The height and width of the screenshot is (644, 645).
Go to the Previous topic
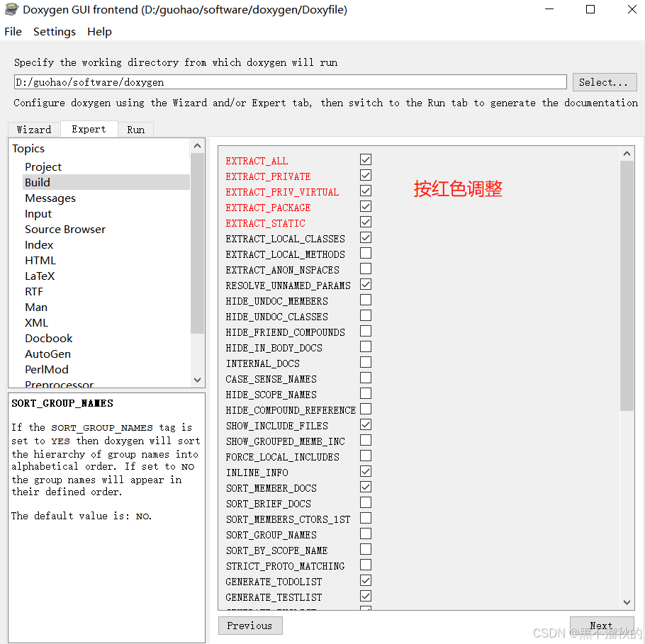click(250, 626)
